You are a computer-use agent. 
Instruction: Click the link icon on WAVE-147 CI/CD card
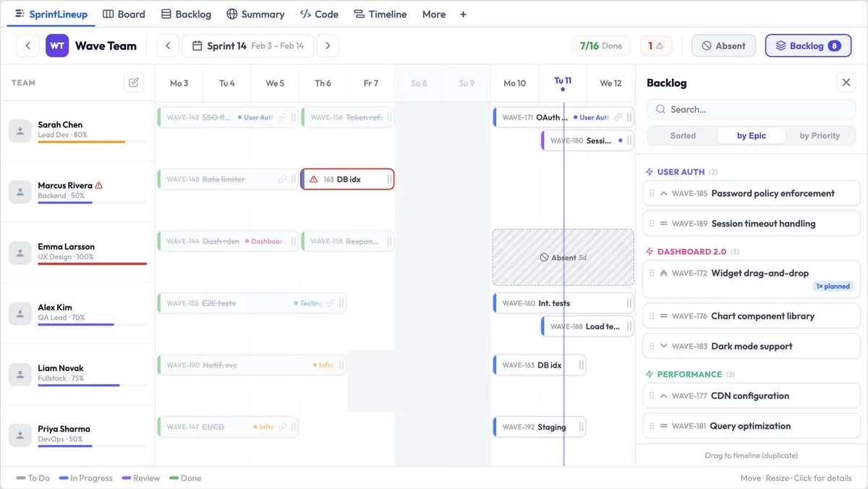(283, 427)
